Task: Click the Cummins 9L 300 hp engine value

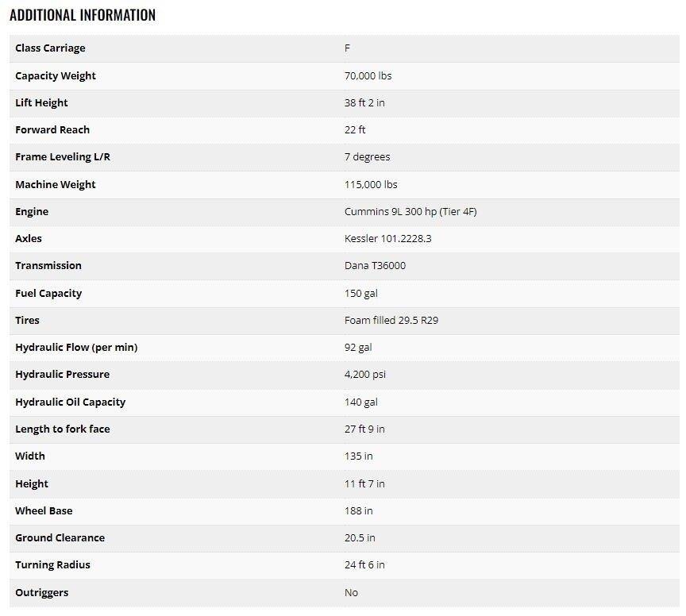Action: pos(410,212)
